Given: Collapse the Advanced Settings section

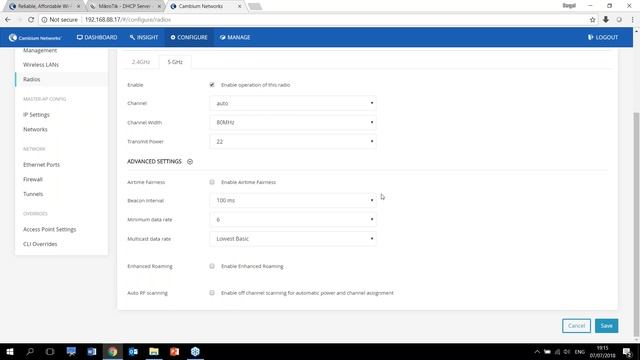Looking at the screenshot, I should (190, 162).
